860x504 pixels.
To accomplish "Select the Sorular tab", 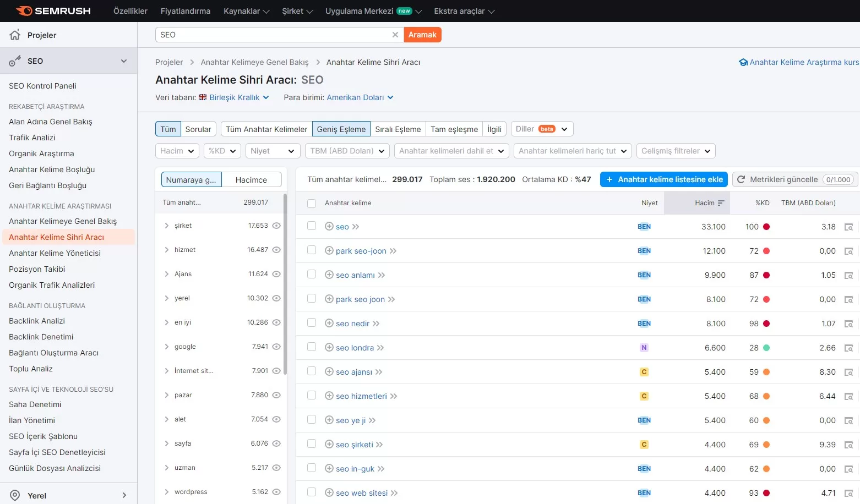I will pos(198,129).
